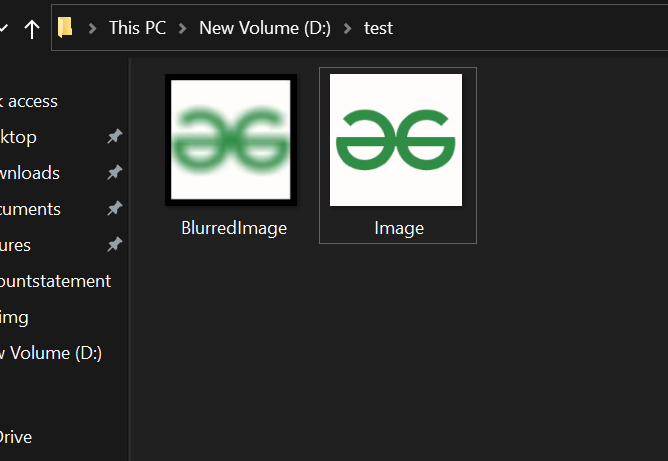Open Pictures in navigation pane
668x461 pixels.
pyautogui.click(x=15, y=245)
